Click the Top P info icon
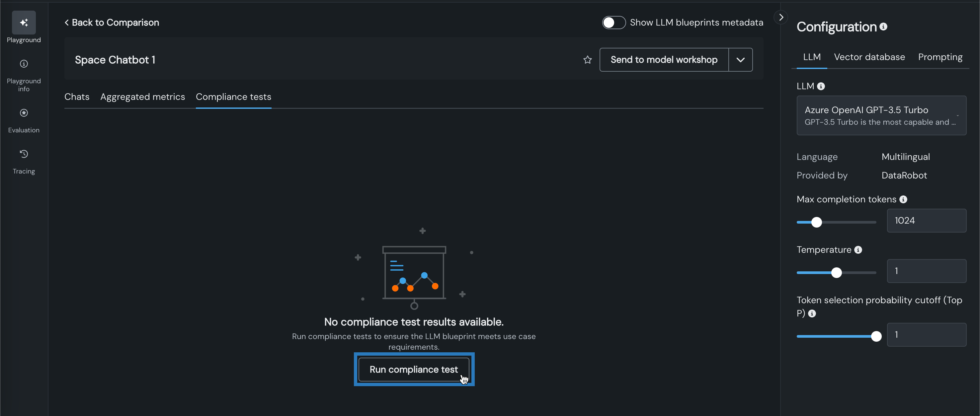Screen dimensions: 980x416 (x=812, y=314)
